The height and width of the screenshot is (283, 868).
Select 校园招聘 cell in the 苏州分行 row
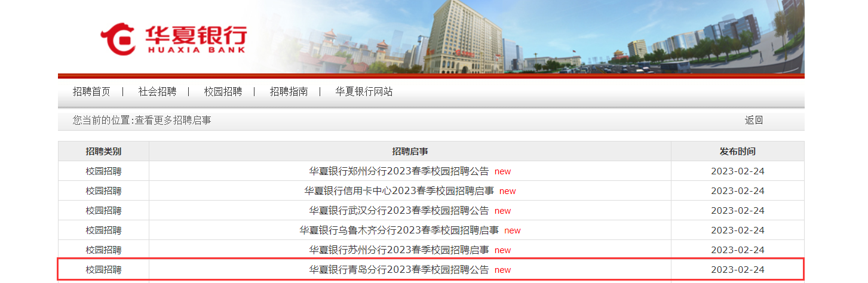click(103, 250)
